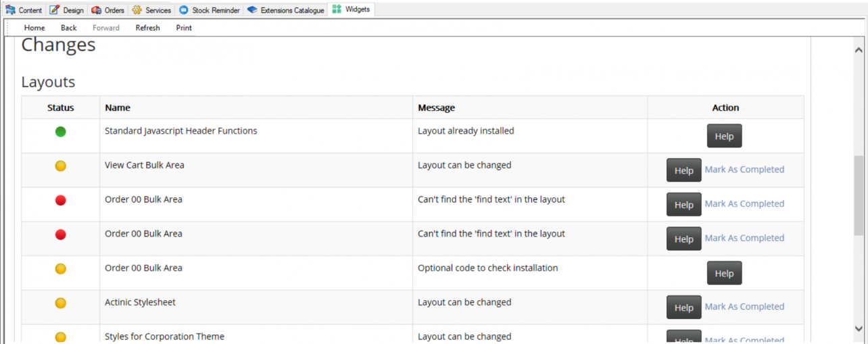Click the Content tab icon
Image resolution: width=868 pixels, height=344 pixels.
(x=11, y=10)
